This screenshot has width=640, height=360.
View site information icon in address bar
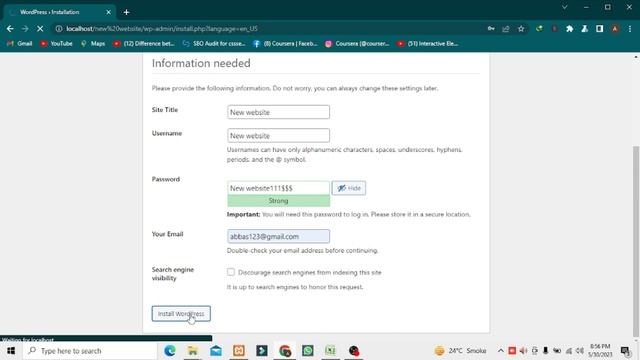59,29
